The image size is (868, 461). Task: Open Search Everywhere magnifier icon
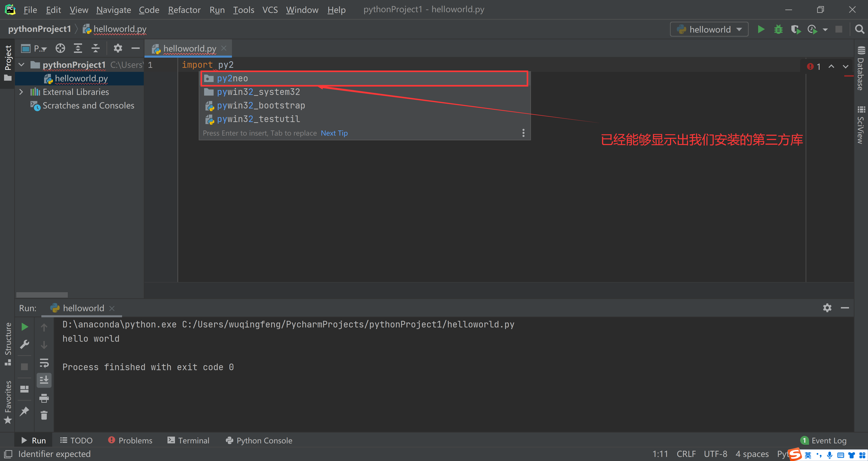(860, 29)
